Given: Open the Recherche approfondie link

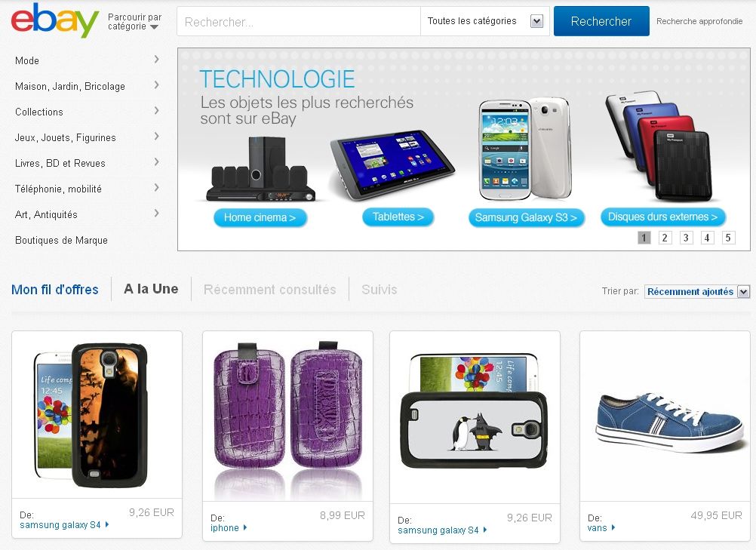Looking at the screenshot, I should click(x=699, y=21).
